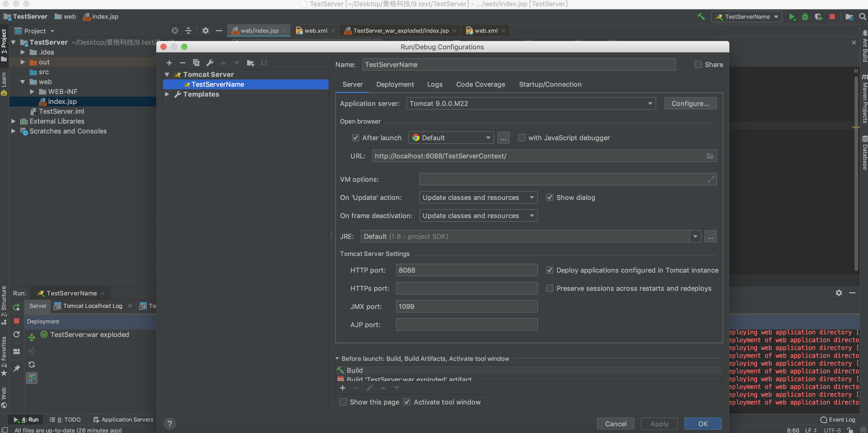Image resolution: width=868 pixels, height=433 pixels.
Task: Check Show this page option
Action: click(343, 402)
